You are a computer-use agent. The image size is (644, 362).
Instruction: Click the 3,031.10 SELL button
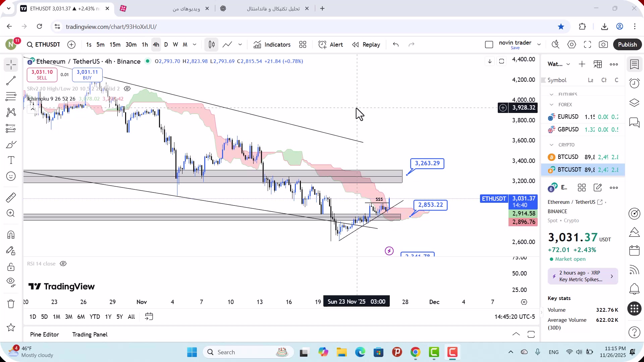pyautogui.click(x=42, y=74)
